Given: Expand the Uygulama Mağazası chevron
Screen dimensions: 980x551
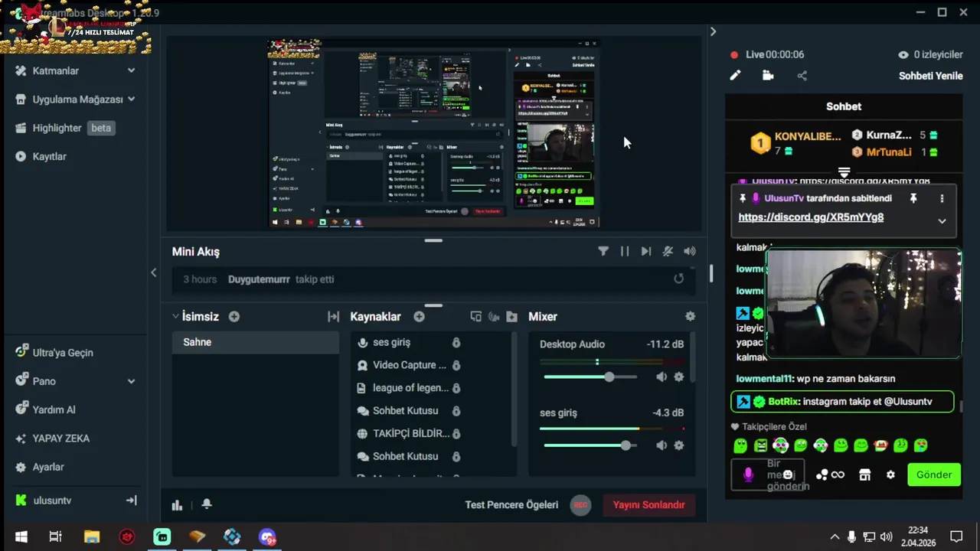Looking at the screenshot, I should click(131, 99).
